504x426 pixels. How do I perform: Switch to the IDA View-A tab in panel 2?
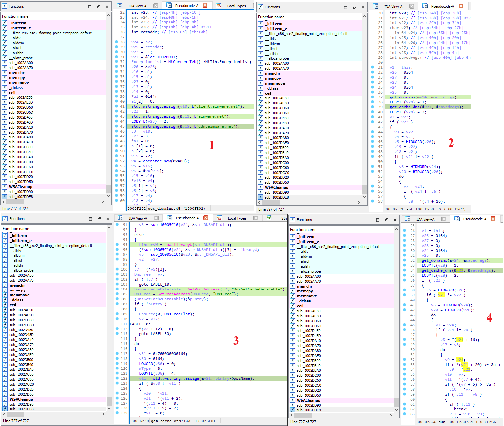tap(393, 6)
